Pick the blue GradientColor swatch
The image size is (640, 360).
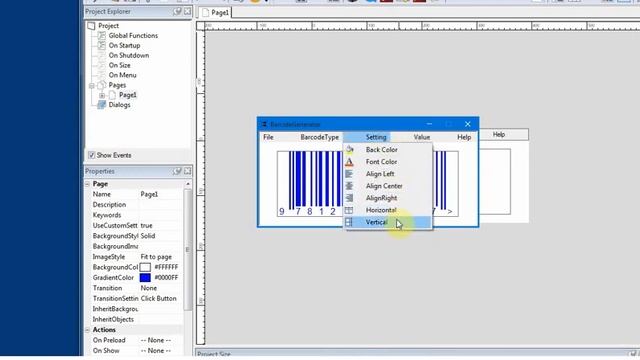[145, 278]
